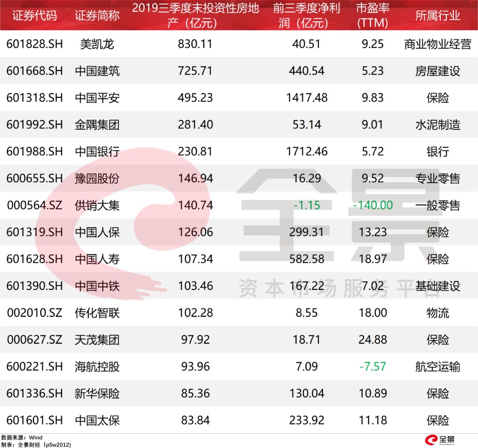Select the name 中国人寿

coord(97,259)
